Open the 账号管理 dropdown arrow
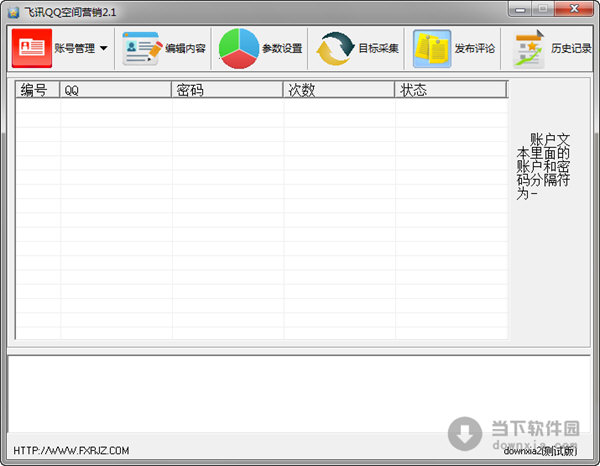Image resolution: width=600 pixels, height=466 pixels. click(x=103, y=48)
